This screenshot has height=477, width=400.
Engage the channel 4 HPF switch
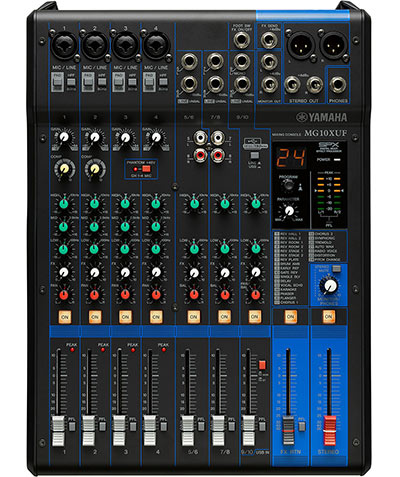click(x=163, y=82)
